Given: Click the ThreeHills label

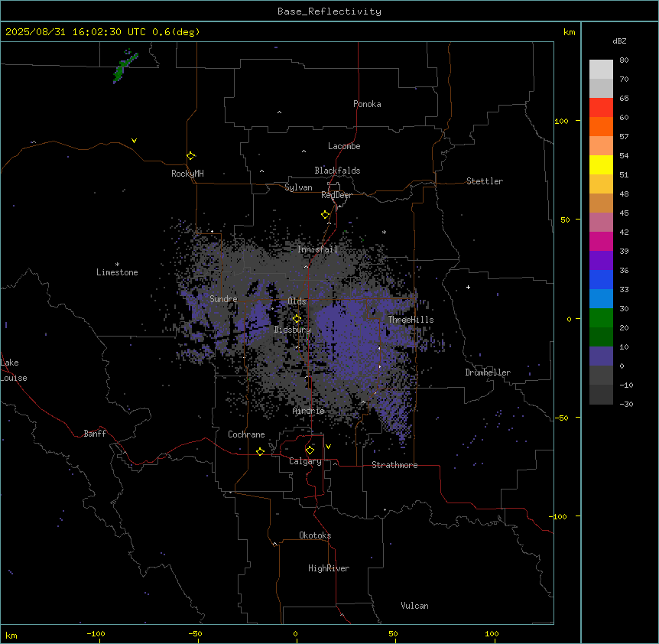Looking at the screenshot, I should 411,320.
